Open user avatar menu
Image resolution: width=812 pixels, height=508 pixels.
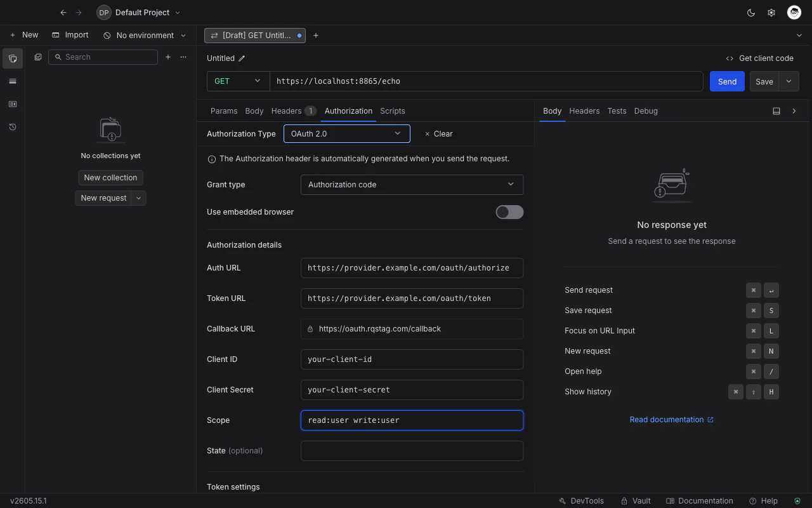(x=794, y=13)
